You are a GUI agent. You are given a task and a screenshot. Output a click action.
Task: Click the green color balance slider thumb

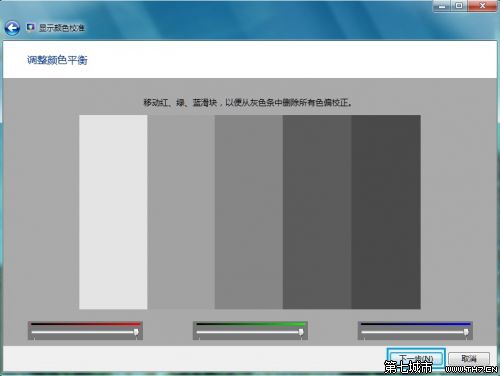301,332
